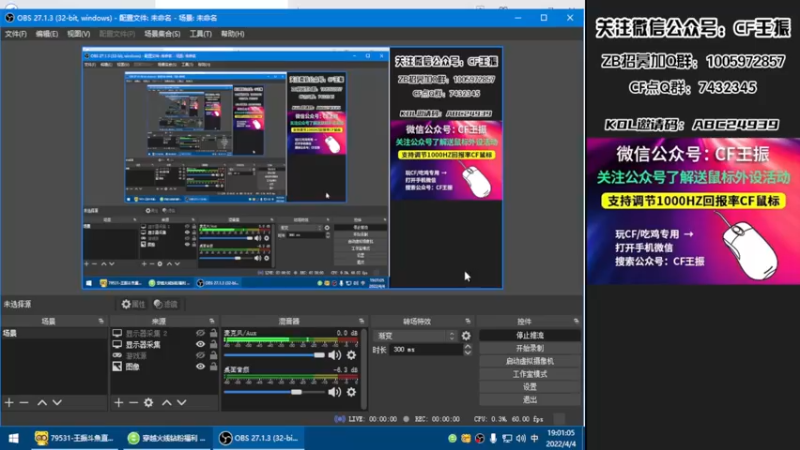Mute the 桌面音频 speaker icon
Viewport: 800px width, 450px height.
pyautogui.click(x=335, y=392)
